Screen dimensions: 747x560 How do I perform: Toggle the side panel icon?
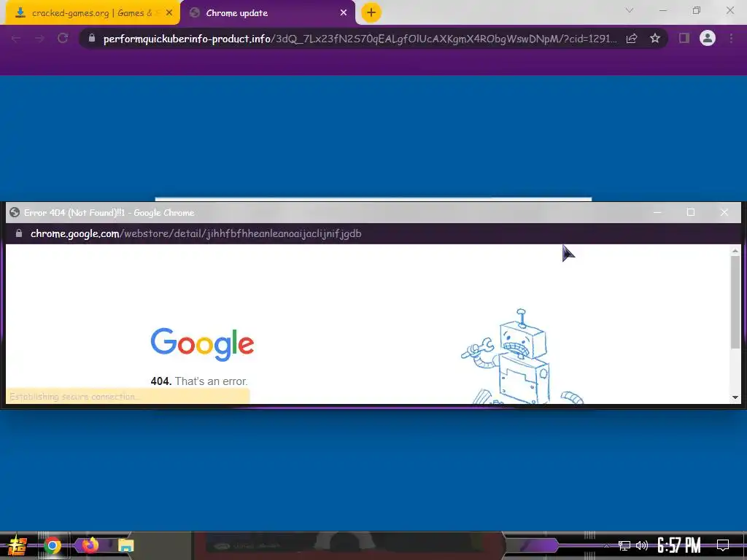tap(684, 38)
